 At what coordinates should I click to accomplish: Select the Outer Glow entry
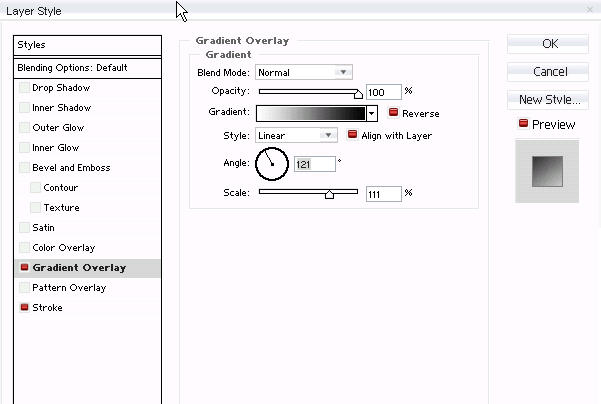point(58,128)
